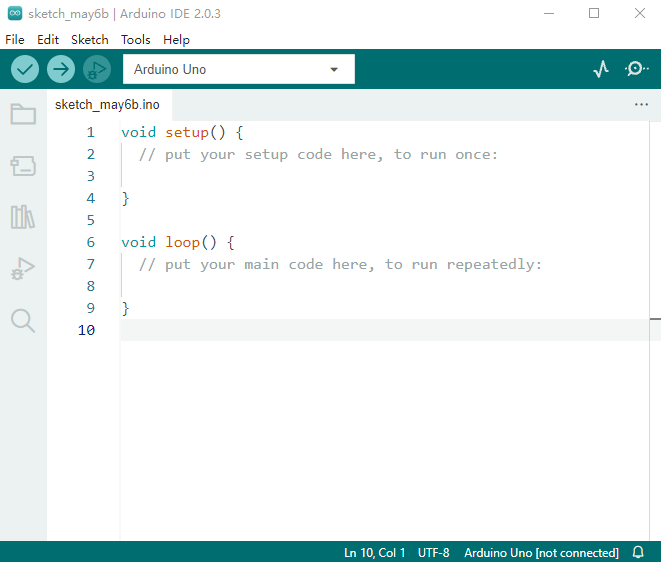Click the board selector dropdown arrow
Image resolution: width=661 pixels, height=562 pixels.
(334, 70)
